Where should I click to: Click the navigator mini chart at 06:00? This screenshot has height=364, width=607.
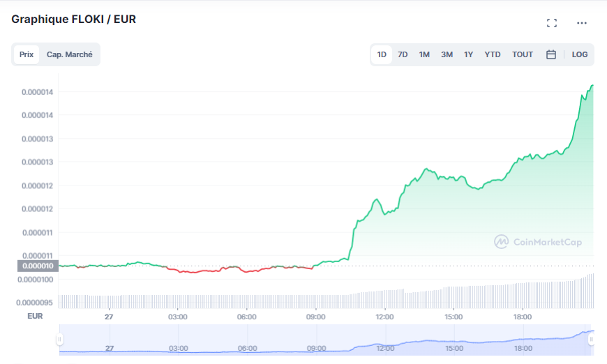click(x=248, y=348)
